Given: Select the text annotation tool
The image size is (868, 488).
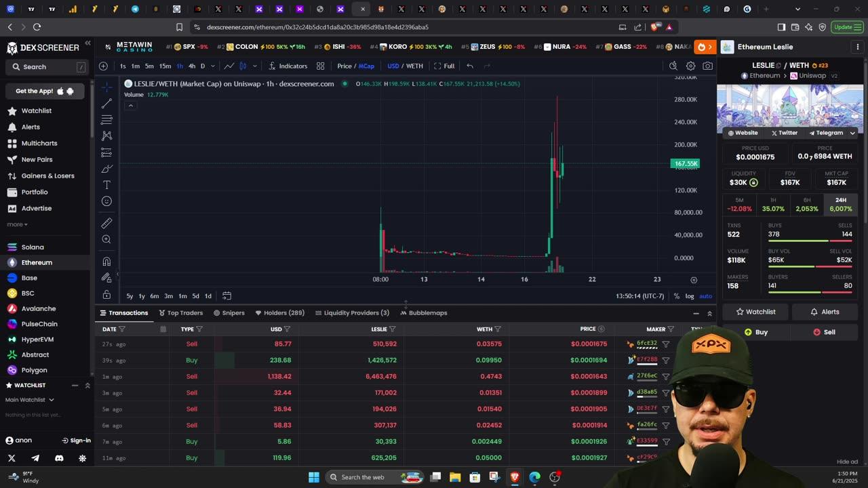Looking at the screenshot, I should click(x=106, y=185).
